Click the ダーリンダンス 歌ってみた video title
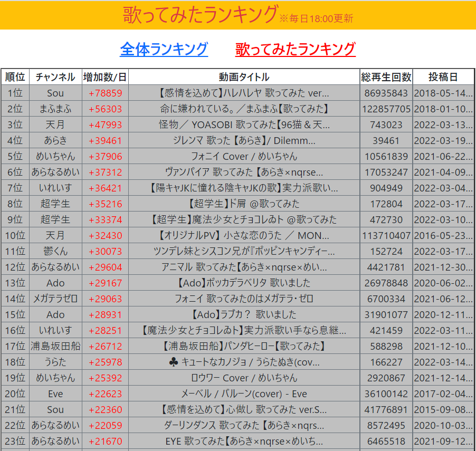This screenshot has width=476, height=451. [244, 425]
